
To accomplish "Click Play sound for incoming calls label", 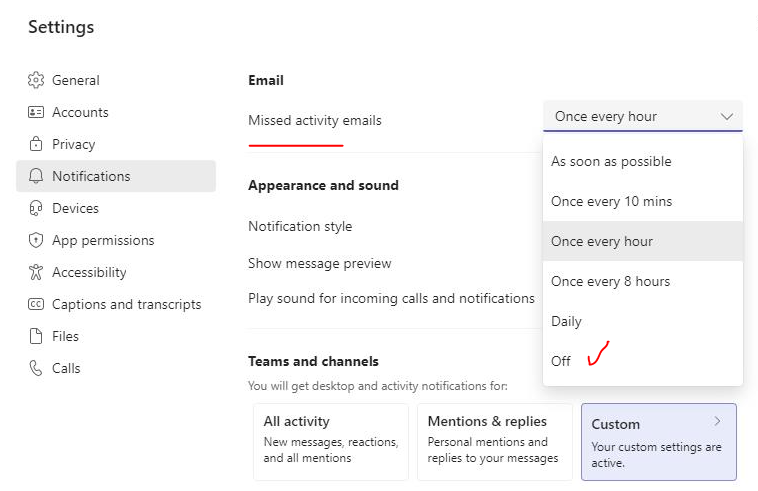I will 391,299.
